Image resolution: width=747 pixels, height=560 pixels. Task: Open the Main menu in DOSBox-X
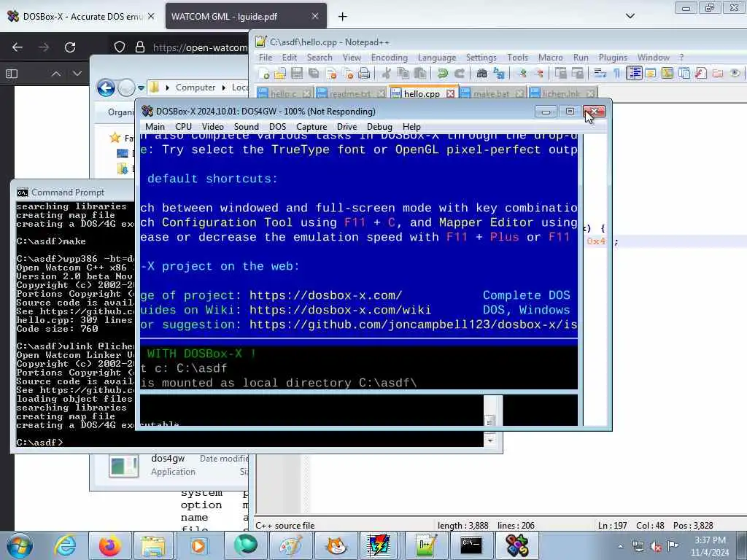pos(155,127)
